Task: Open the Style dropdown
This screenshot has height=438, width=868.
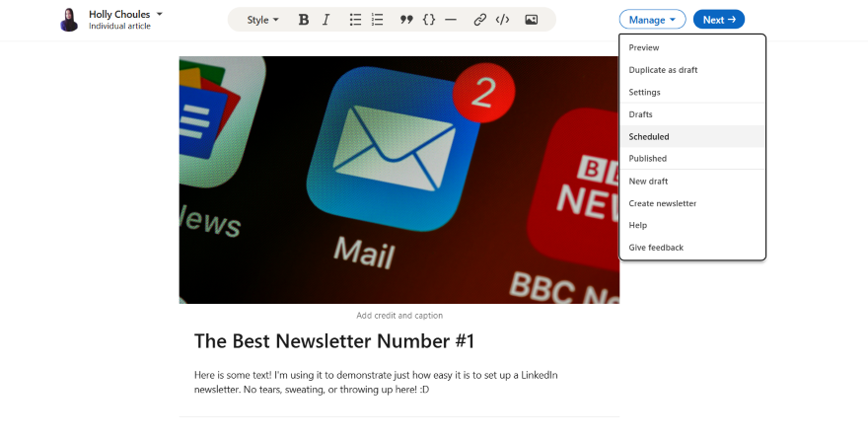Action: click(263, 20)
